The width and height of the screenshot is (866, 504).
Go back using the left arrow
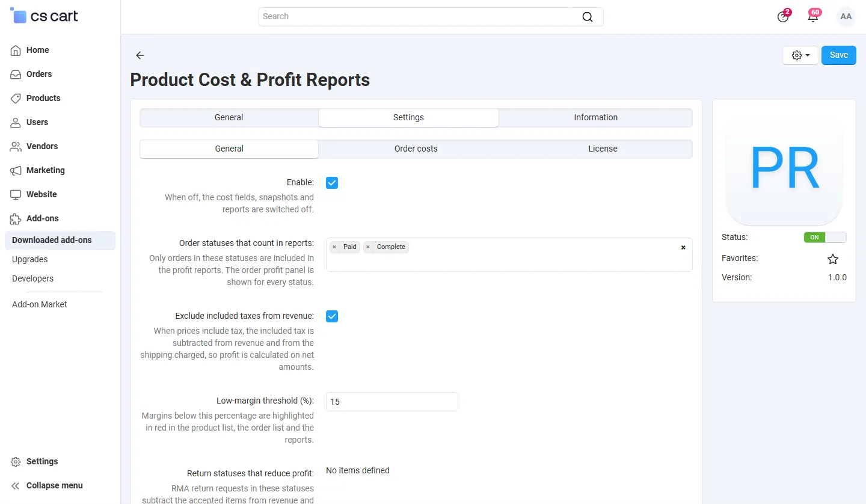click(x=140, y=55)
